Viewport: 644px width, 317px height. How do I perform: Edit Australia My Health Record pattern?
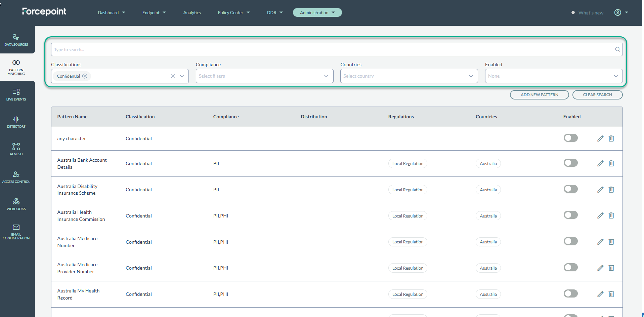[x=600, y=294]
